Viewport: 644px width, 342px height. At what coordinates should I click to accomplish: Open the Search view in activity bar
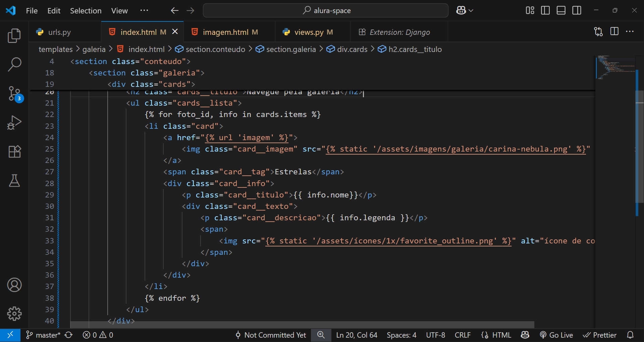[x=14, y=64]
